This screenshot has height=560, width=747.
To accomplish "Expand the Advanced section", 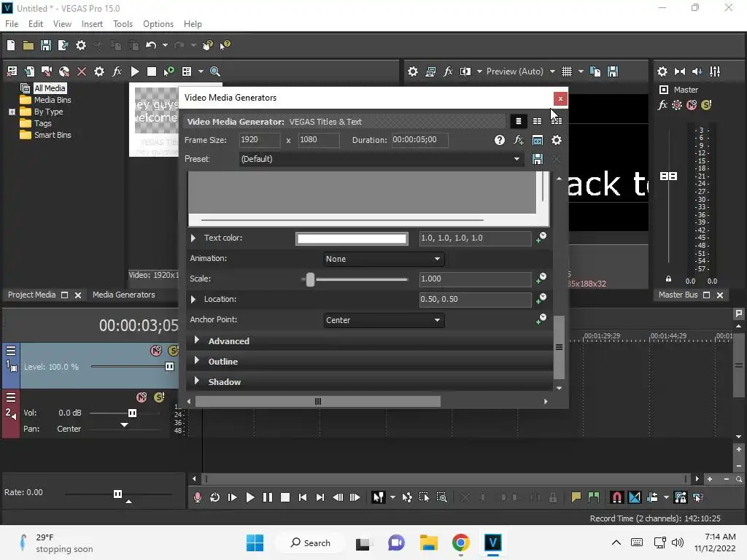I will [x=197, y=340].
